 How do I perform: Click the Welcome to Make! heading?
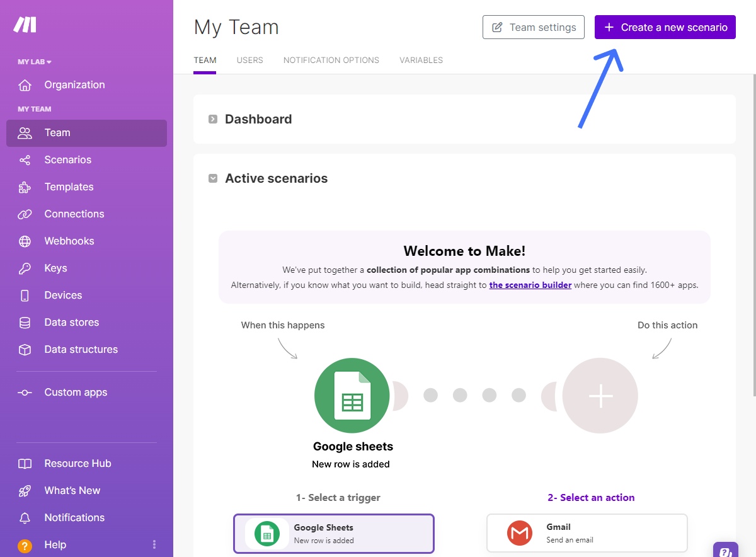(464, 251)
